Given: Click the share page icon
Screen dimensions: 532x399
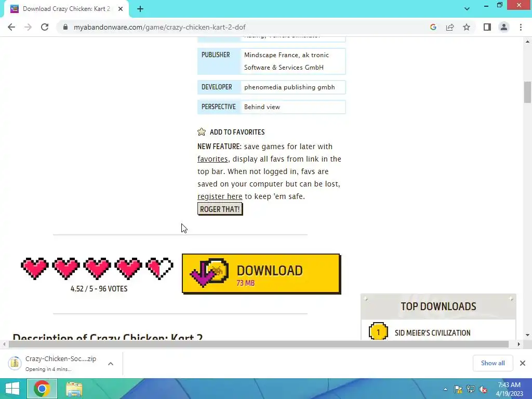Looking at the screenshot, I should 450,27.
